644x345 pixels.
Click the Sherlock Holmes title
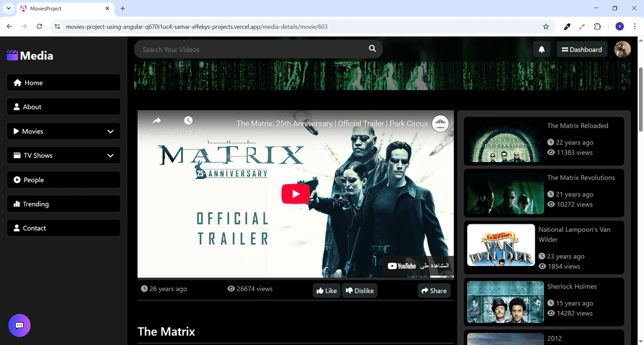pyautogui.click(x=572, y=287)
